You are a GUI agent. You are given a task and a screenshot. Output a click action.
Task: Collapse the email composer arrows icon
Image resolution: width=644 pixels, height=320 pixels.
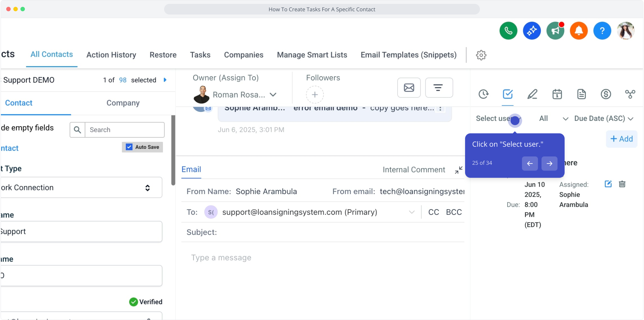coord(459,170)
